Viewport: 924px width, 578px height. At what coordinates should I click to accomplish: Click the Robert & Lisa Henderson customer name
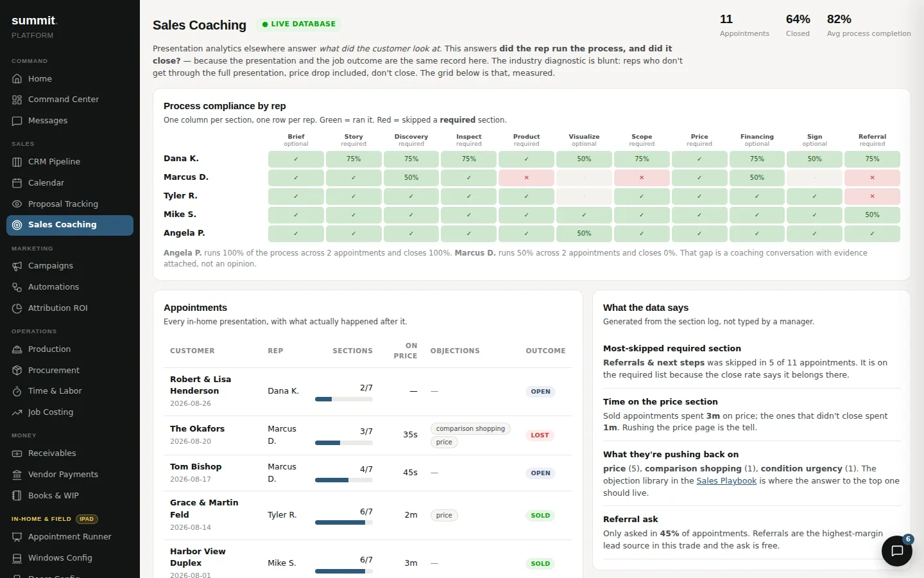(x=200, y=385)
